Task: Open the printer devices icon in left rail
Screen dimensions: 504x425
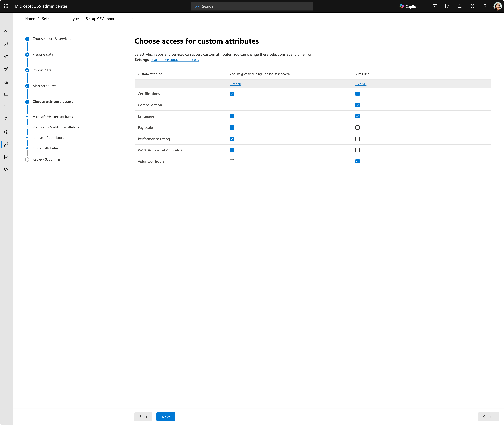Action: (x=6, y=56)
